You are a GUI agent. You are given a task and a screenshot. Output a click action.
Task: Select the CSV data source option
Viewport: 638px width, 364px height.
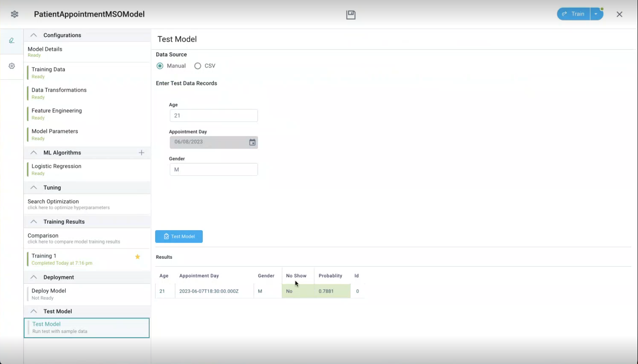(x=198, y=66)
